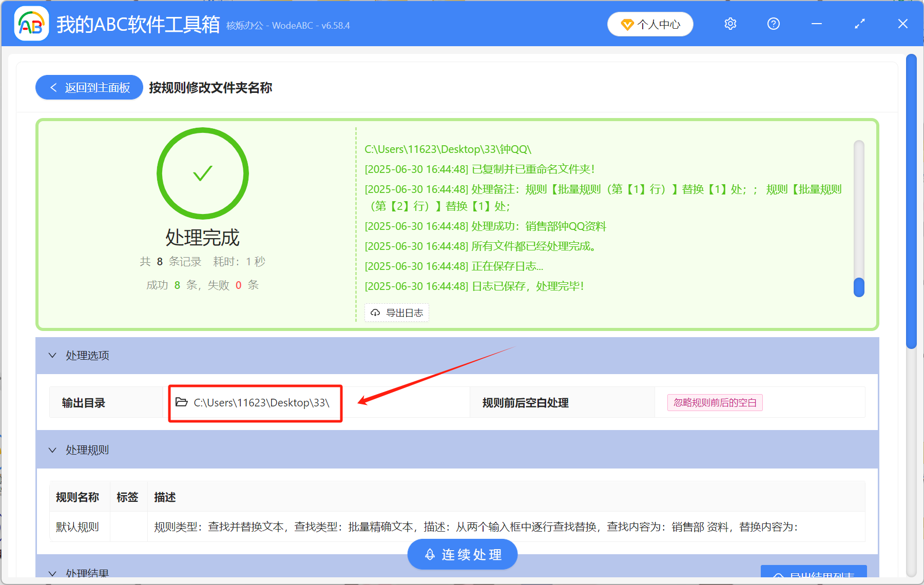Click the help question mark icon
The image size is (924, 585).
(773, 24)
